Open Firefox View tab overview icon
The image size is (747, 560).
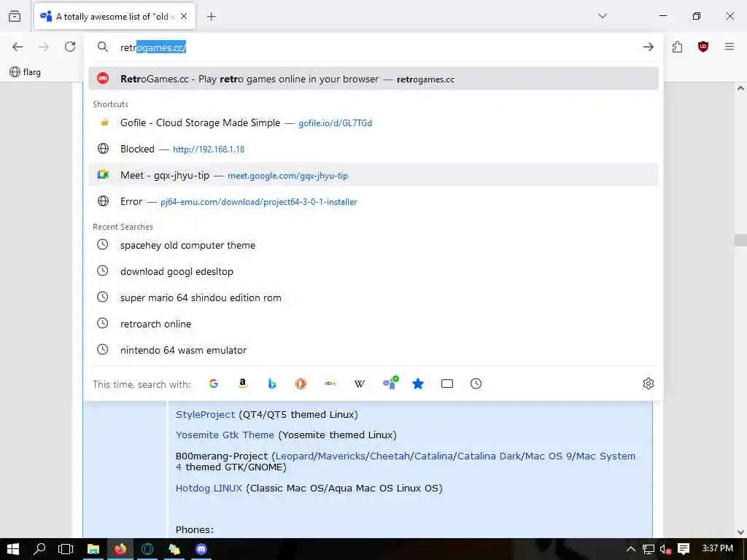[15, 16]
